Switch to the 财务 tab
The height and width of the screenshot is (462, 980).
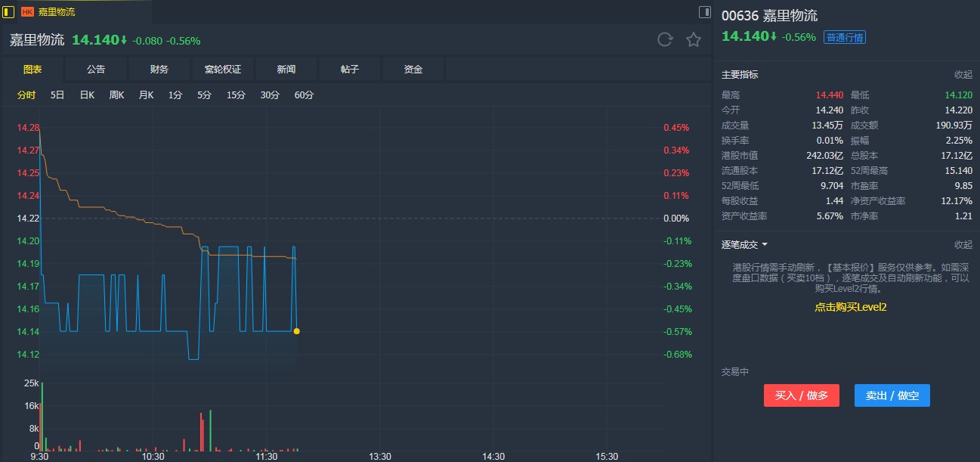point(159,70)
